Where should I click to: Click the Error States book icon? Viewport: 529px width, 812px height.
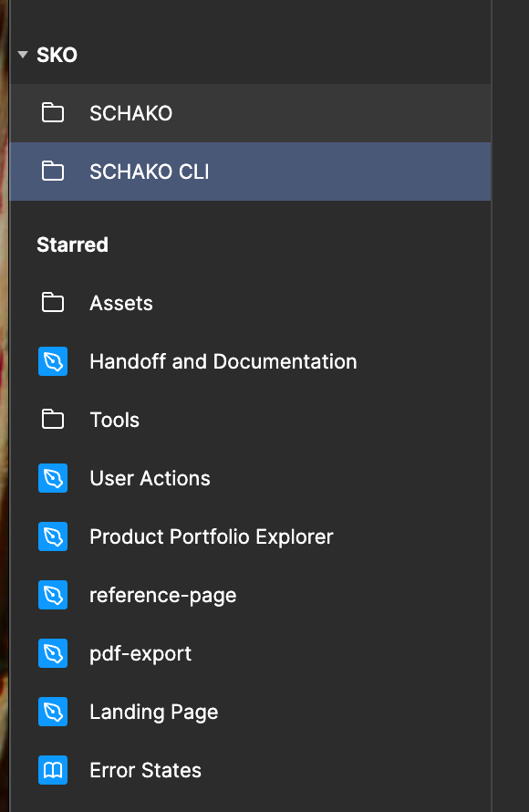click(x=53, y=771)
